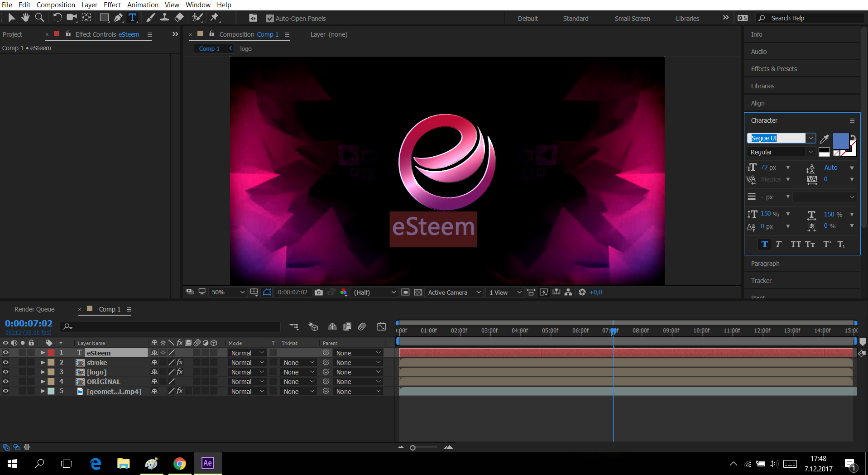Select the Puppet Pin tool
This screenshot has height=475, width=868.
point(215,18)
